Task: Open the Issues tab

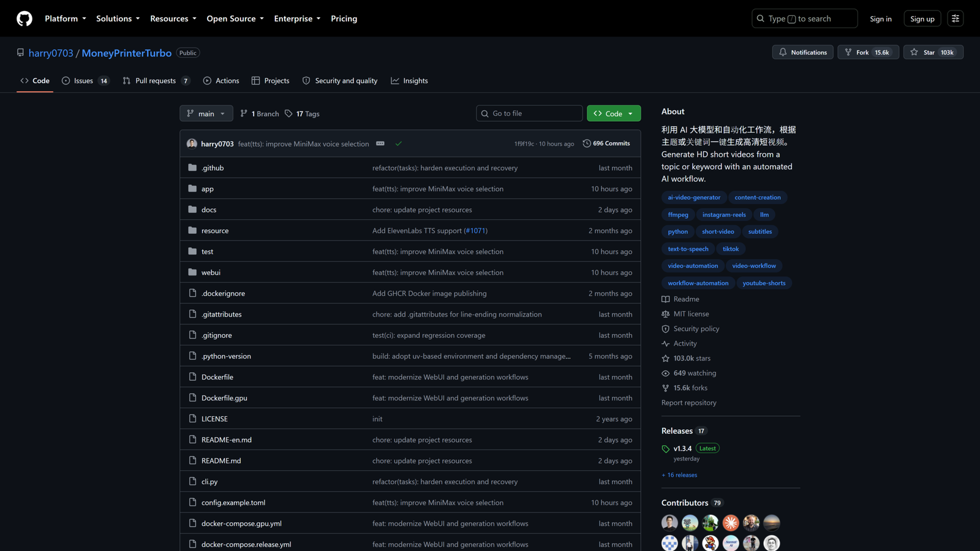Action: pos(86,81)
